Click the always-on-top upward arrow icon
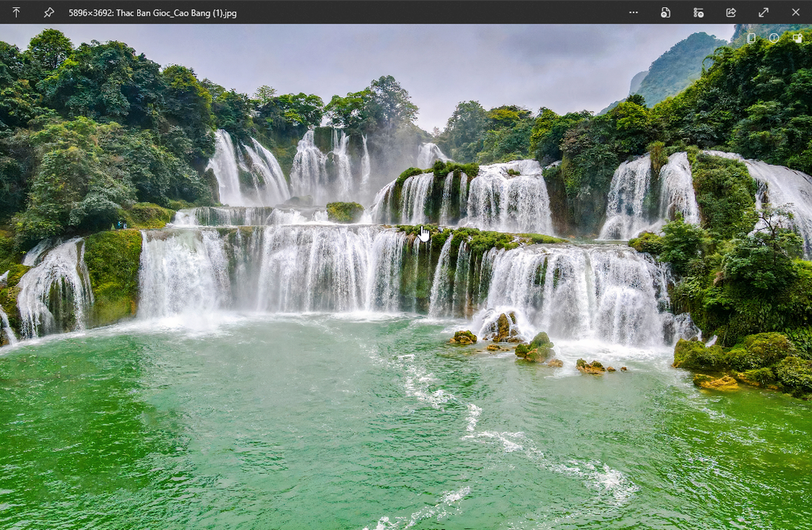This screenshot has width=812, height=530. click(x=16, y=13)
